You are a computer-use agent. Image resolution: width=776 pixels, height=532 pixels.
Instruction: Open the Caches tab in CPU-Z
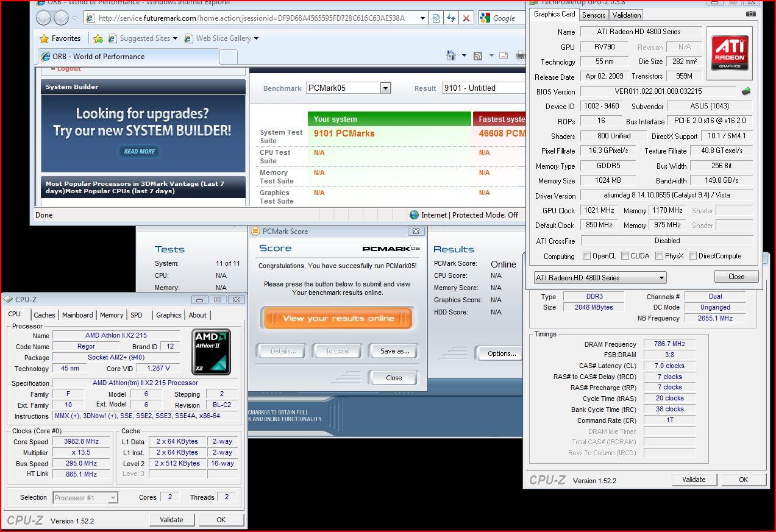coord(44,315)
